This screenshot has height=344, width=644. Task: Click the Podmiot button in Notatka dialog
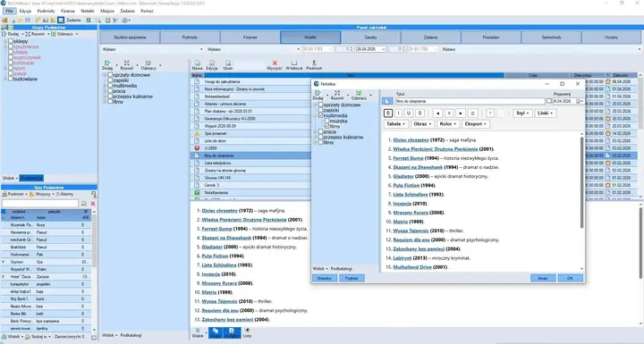coord(352,278)
